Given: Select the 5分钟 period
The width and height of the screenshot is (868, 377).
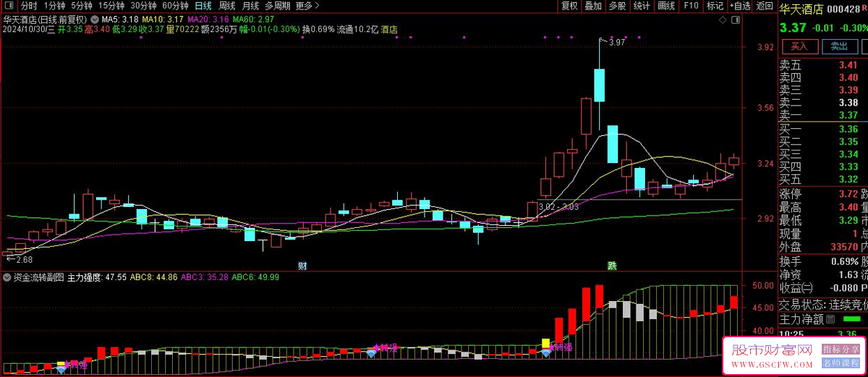Looking at the screenshot, I should pos(82,5).
